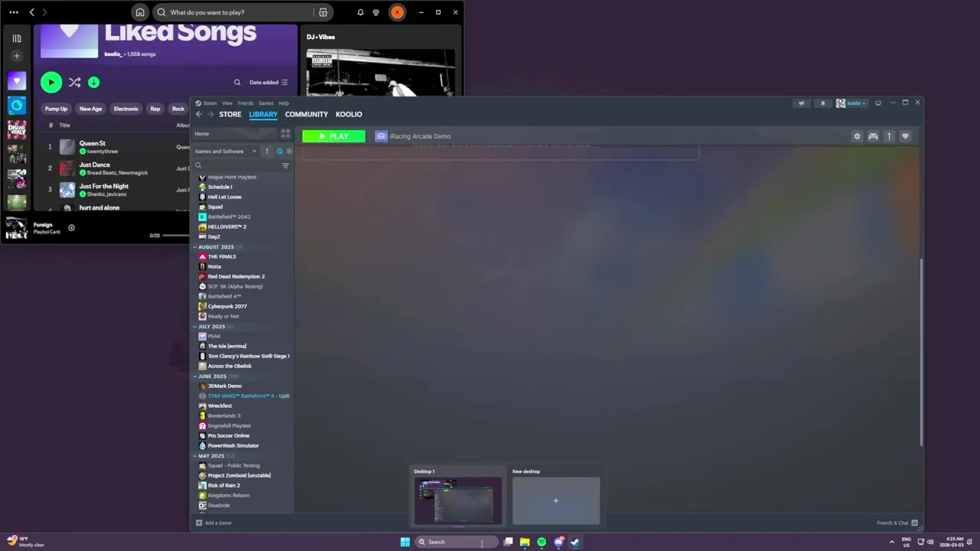Open the KOOLIO profile tab in Steam
The image size is (980, 551).
pyautogui.click(x=348, y=114)
